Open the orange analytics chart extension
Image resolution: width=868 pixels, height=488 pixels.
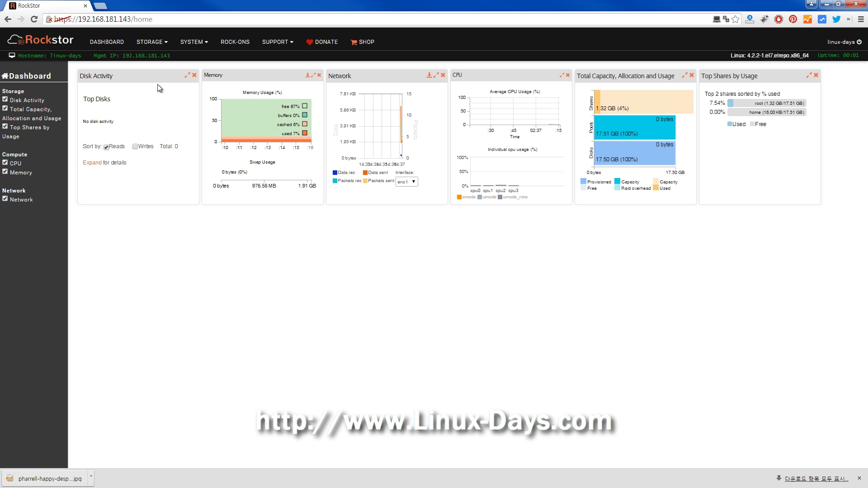click(x=807, y=19)
